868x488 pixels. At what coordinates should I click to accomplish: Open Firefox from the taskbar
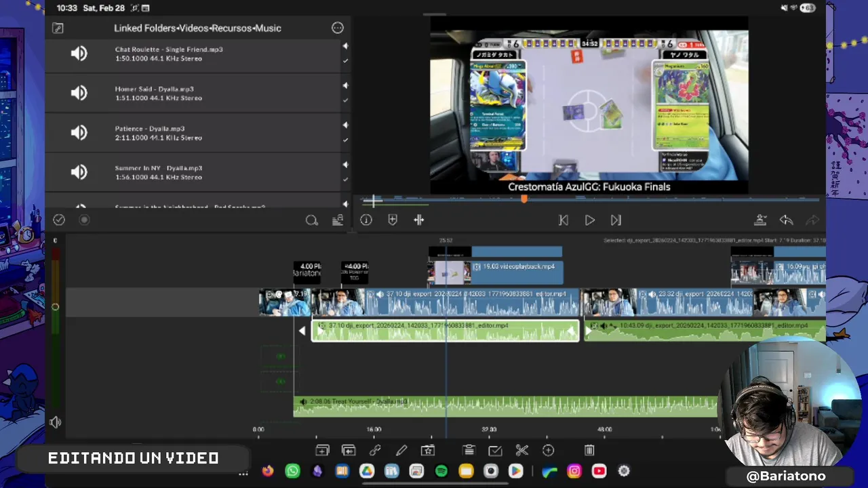pyautogui.click(x=268, y=471)
